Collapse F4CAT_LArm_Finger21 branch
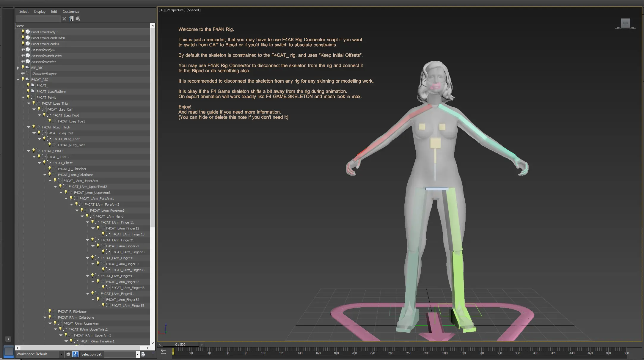This screenshot has height=360, width=644. tap(88, 240)
